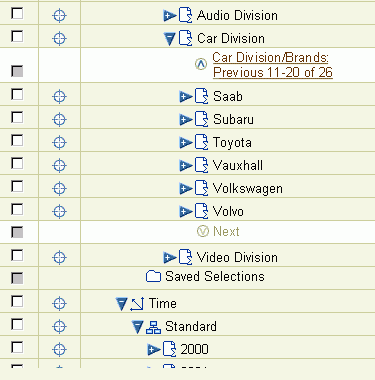The height and width of the screenshot is (380, 375).
Task: Select the checkbox in the Volkswagen row
Action: point(17,186)
